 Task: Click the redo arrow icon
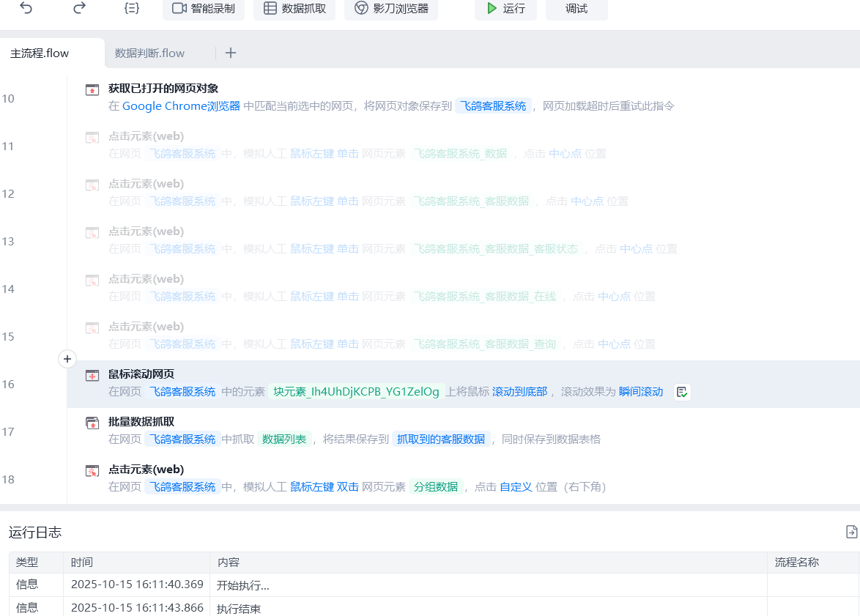point(80,7)
